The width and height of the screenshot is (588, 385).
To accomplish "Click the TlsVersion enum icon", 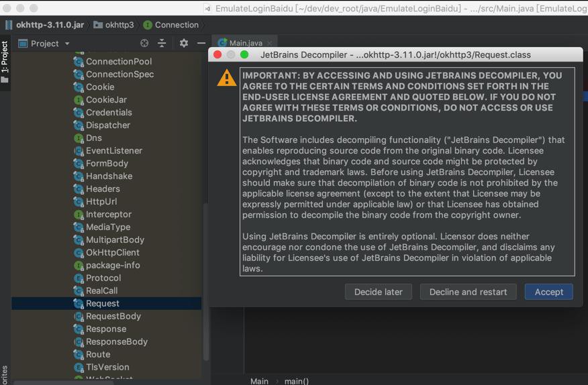I will click(x=79, y=368).
